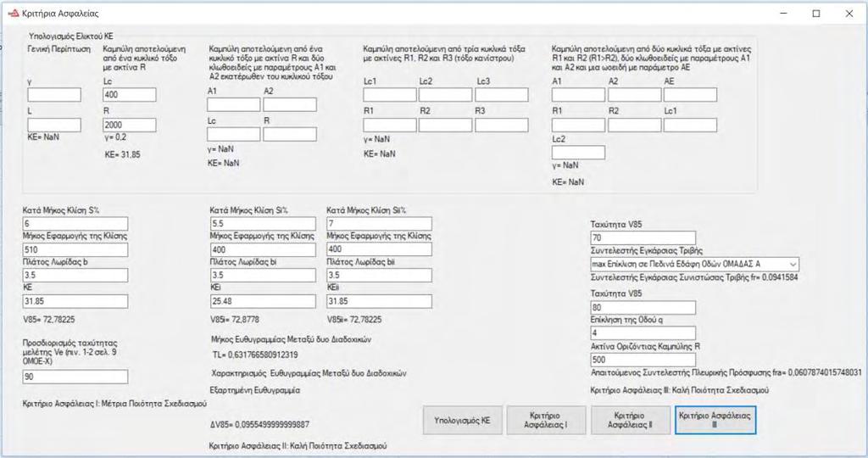Edit Ακτίνα Οριζόντιας Καμπύλης R field
The width and height of the screenshot is (868, 458).
click(643, 360)
